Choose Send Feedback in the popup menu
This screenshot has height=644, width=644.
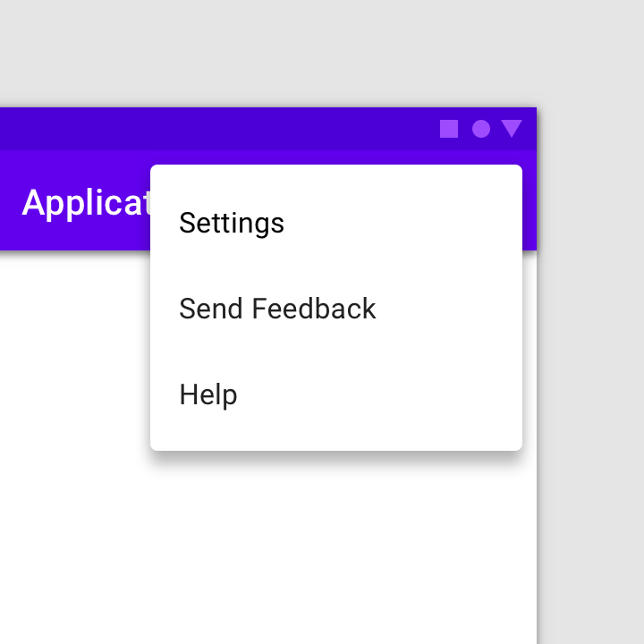click(336, 309)
